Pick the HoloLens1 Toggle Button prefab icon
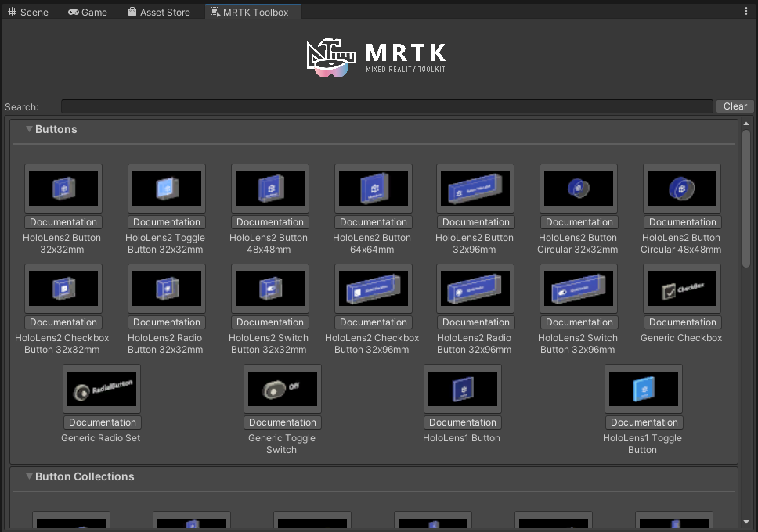 644,389
